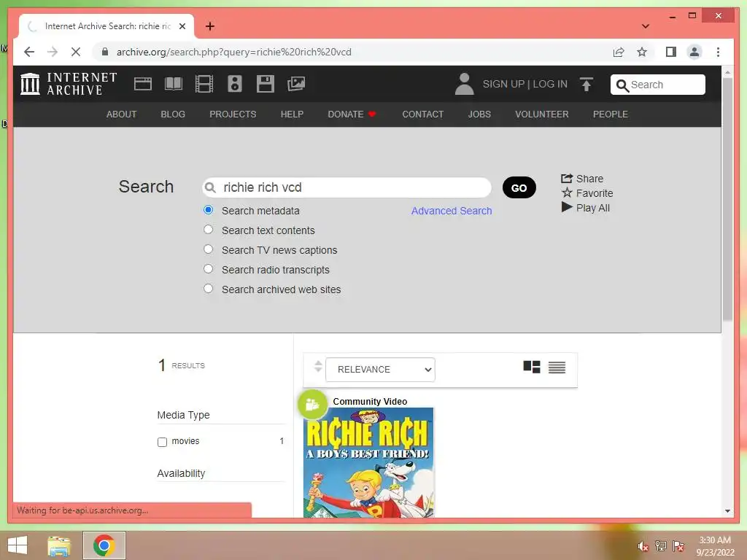This screenshot has height=560, width=747.
Task: Click the upload arrow icon
Action: tap(587, 85)
